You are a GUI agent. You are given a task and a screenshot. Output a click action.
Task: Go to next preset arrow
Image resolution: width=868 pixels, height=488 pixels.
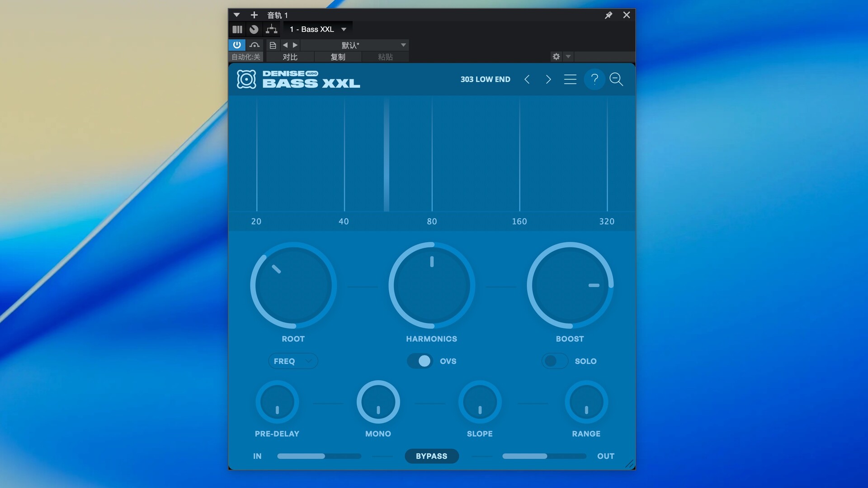(548, 80)
